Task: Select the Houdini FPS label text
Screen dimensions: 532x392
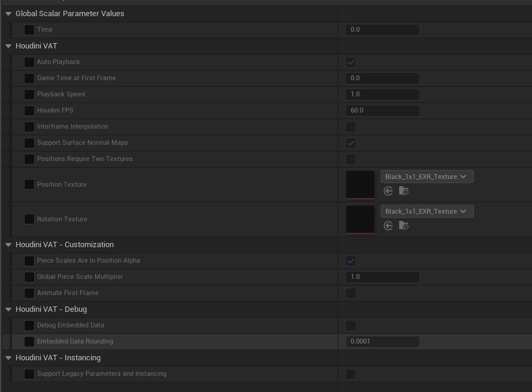Action: pyautogui.click(x=55, y=110)
